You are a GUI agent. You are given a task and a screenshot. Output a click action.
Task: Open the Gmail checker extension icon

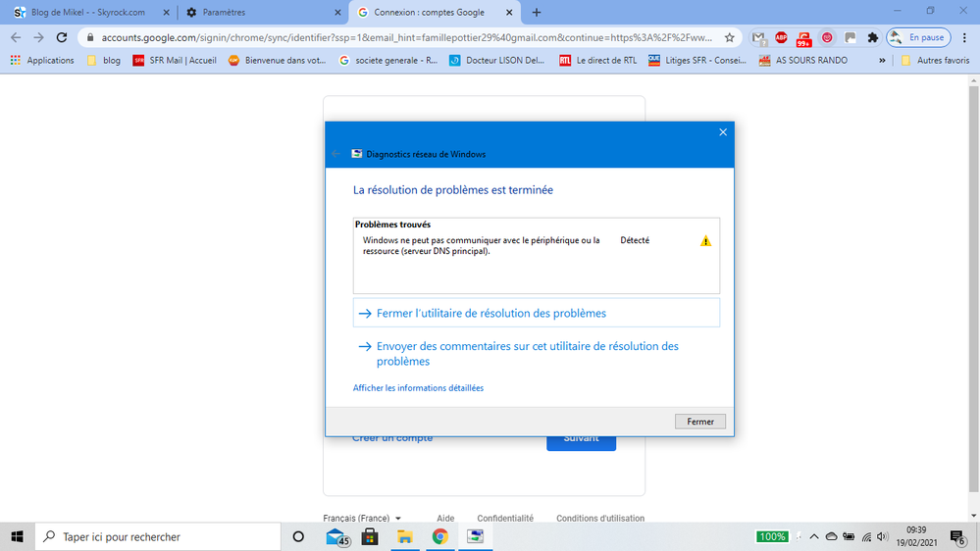(x=758, y=38)
